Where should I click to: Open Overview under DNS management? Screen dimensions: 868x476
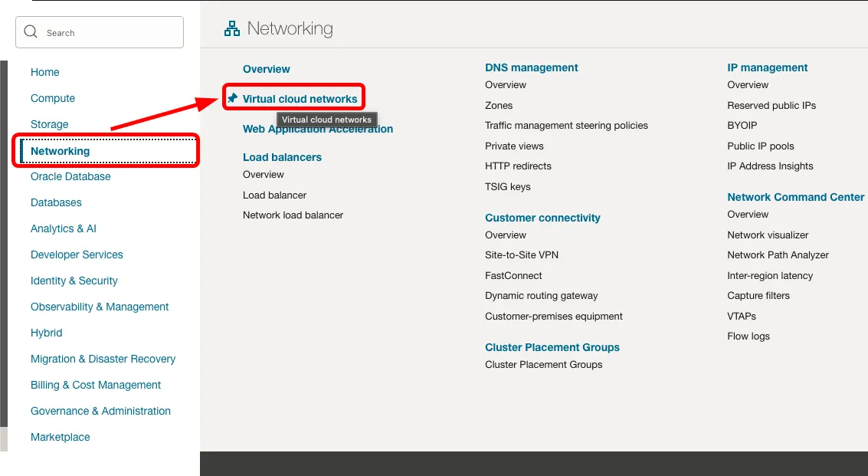click(506, 85)
